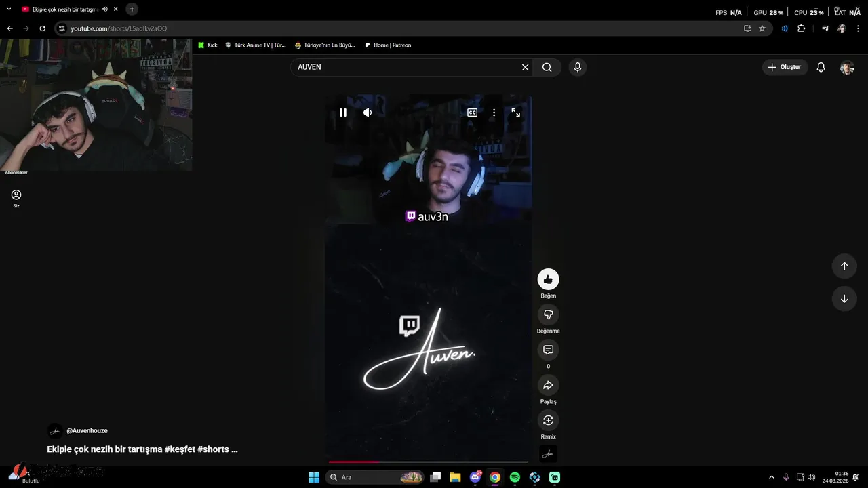
Task: Open the Kick bookmark
Action: pyautogui.click(x=208, y=45)
